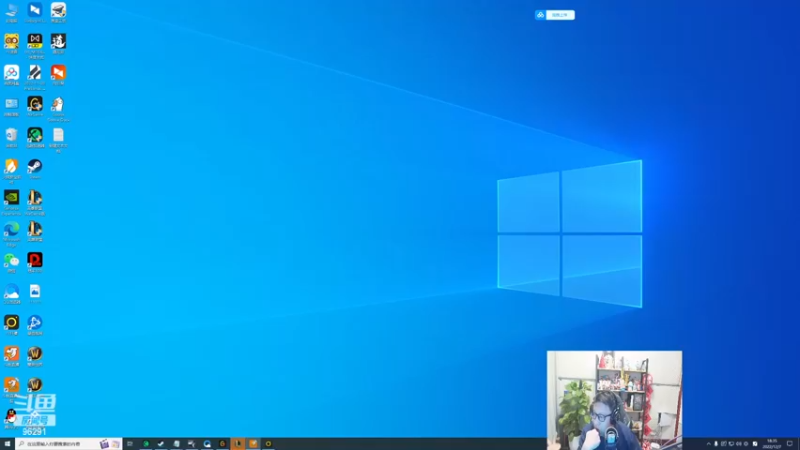Open the Goose Goose Duck shortcut
The width and height of the screenshot is (800, 450).
click(x=58, y=109)
